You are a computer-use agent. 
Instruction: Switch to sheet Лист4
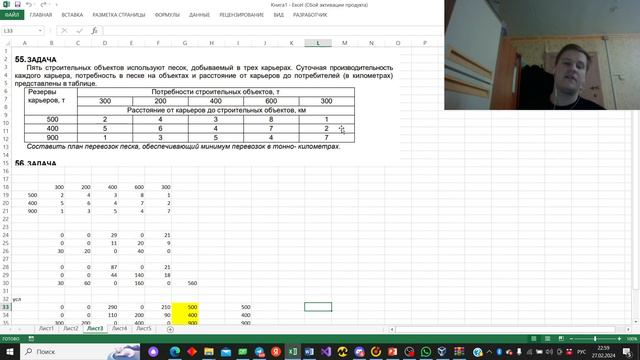point(119,328)
